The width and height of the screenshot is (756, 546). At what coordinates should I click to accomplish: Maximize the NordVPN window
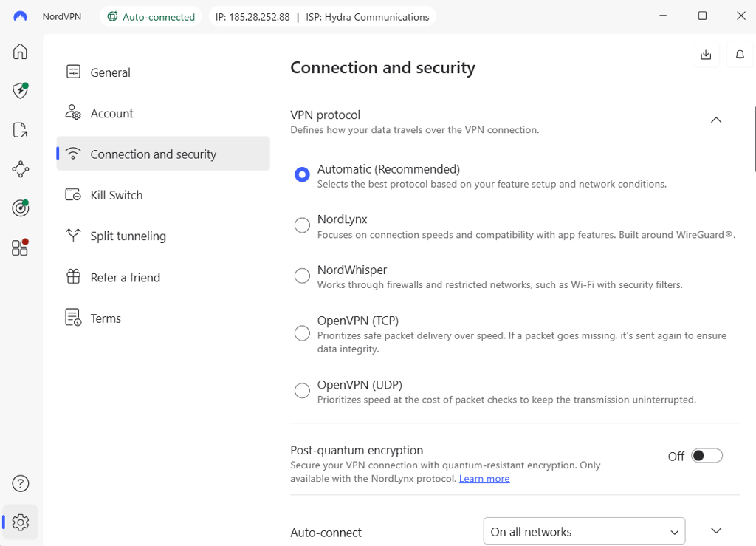(x=703, y=16)
